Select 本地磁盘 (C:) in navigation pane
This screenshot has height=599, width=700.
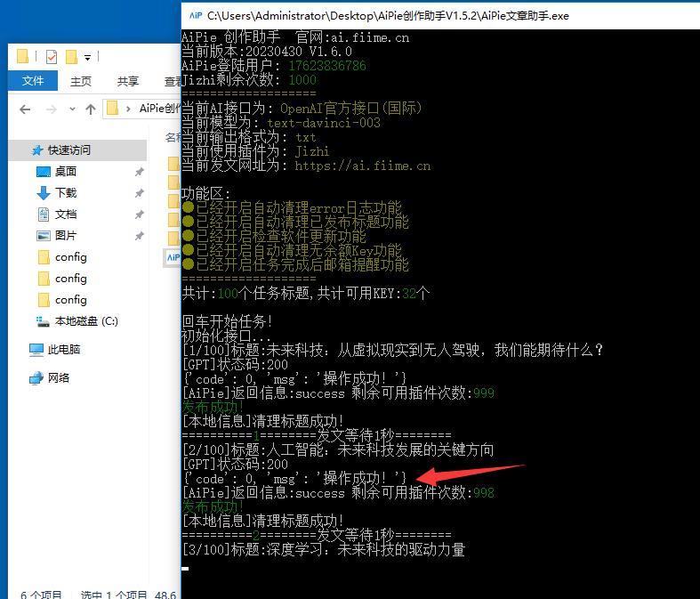click(86, 321)
